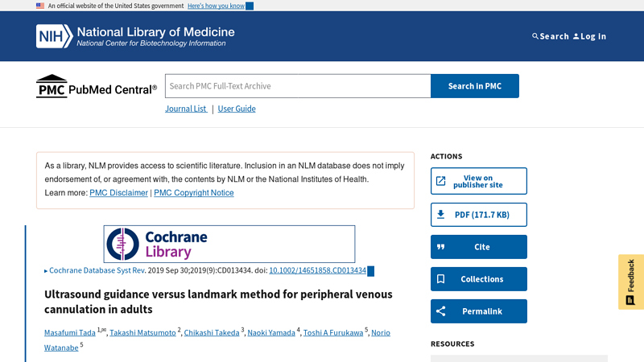Screen dimensions: 644x362
Task: Click the download arrow icon on PDF button
Action: (x=440, y=214)
